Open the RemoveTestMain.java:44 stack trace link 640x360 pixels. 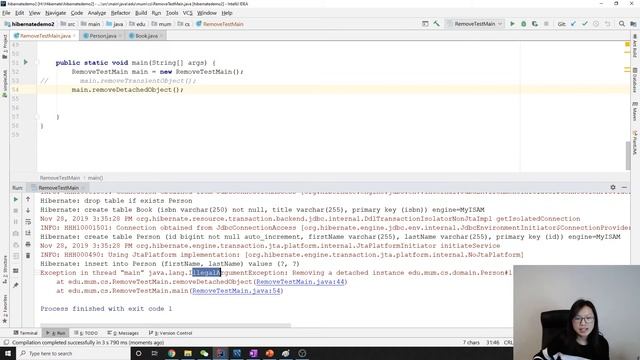coord(300,282)
